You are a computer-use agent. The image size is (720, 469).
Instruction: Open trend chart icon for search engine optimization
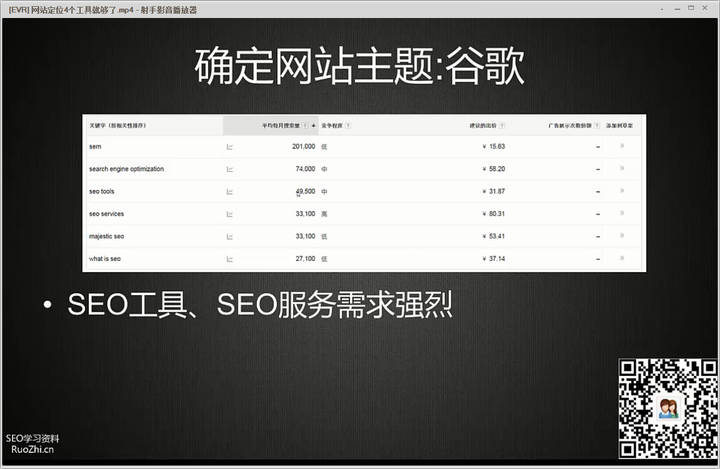coord(230,170)
